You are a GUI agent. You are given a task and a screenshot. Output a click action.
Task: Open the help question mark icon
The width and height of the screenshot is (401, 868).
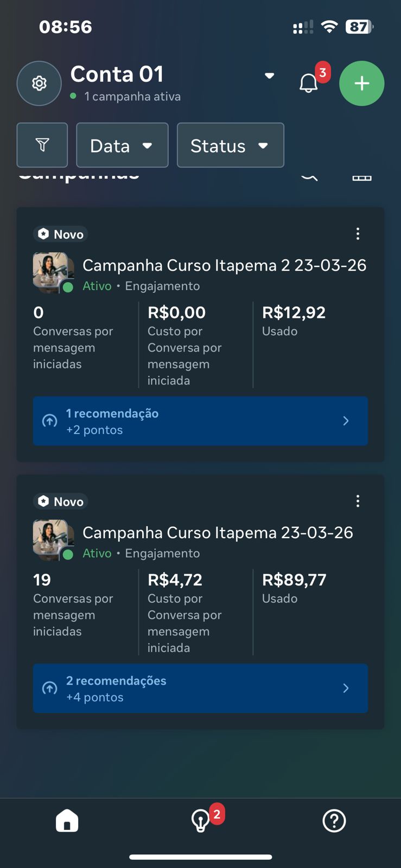(x=334, y=820)
